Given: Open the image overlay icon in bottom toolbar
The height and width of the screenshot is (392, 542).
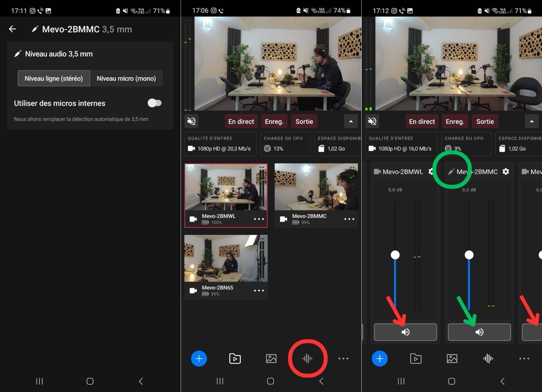Looking at the screenshot, I should click(271, 358).
